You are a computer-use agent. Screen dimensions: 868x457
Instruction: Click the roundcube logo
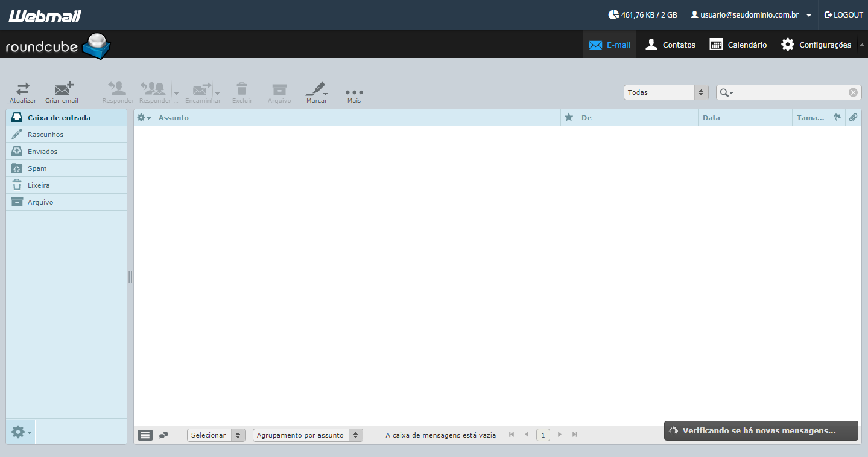click(59, 46)
